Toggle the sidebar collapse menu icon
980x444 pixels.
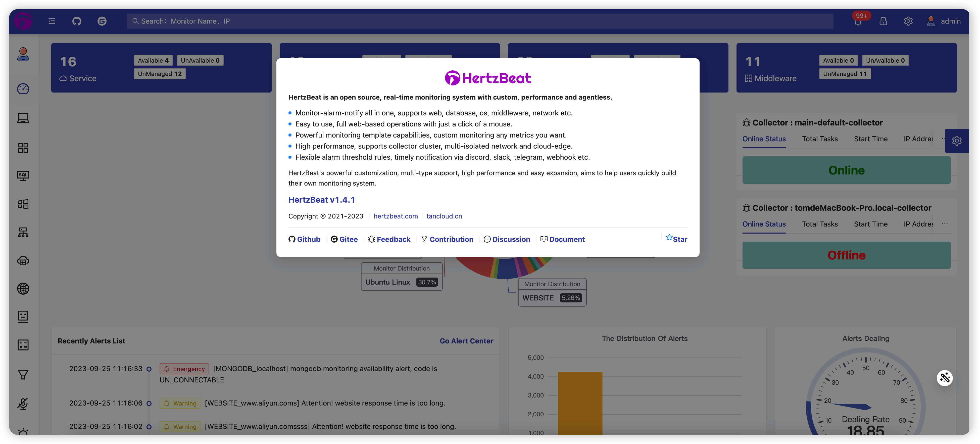(52, 21)
